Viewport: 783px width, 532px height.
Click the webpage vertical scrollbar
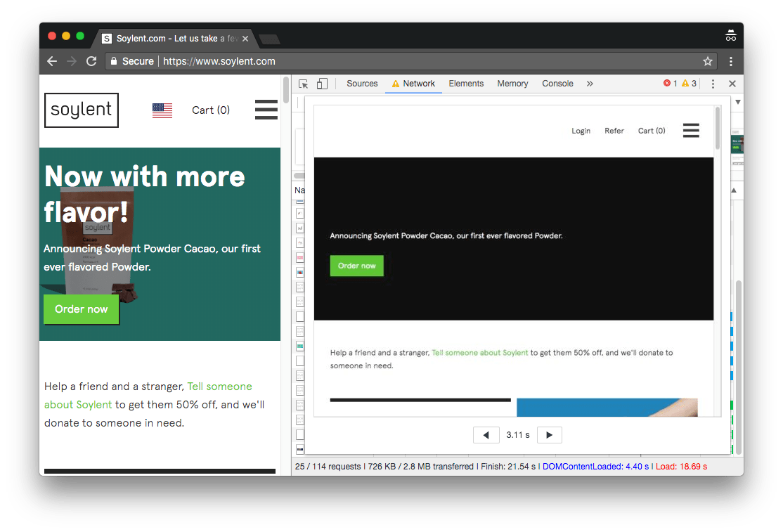[285, 90]
